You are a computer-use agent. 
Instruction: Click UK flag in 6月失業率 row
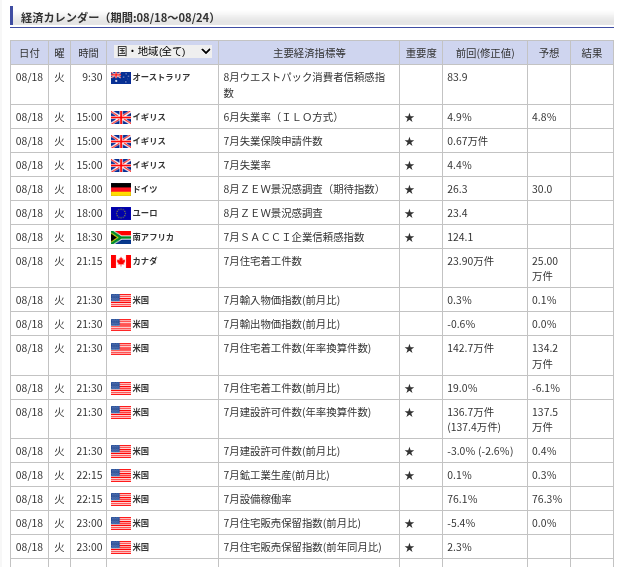click(x=121, y=118)
